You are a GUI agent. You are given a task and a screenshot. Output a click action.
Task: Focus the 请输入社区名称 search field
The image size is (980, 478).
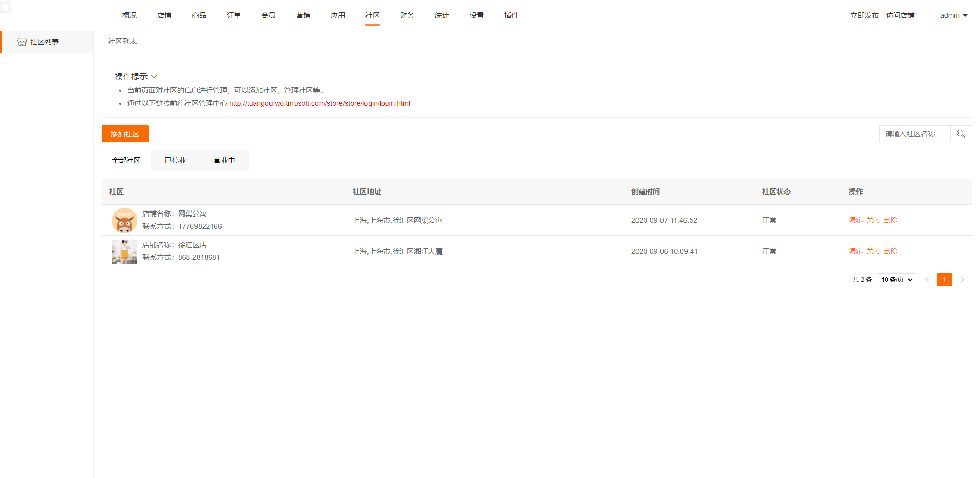click(x=915, y=134)
